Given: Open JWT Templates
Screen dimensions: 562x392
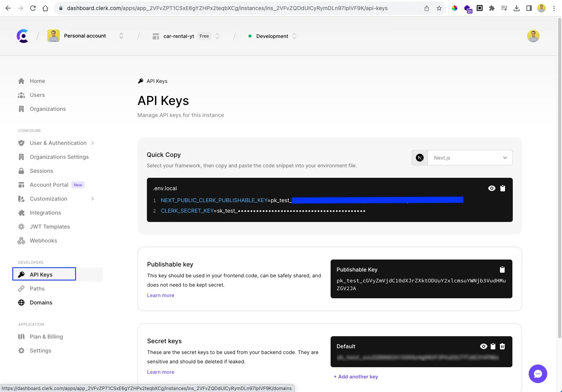Looking at the screenshot, I should [x=50, y=227].
